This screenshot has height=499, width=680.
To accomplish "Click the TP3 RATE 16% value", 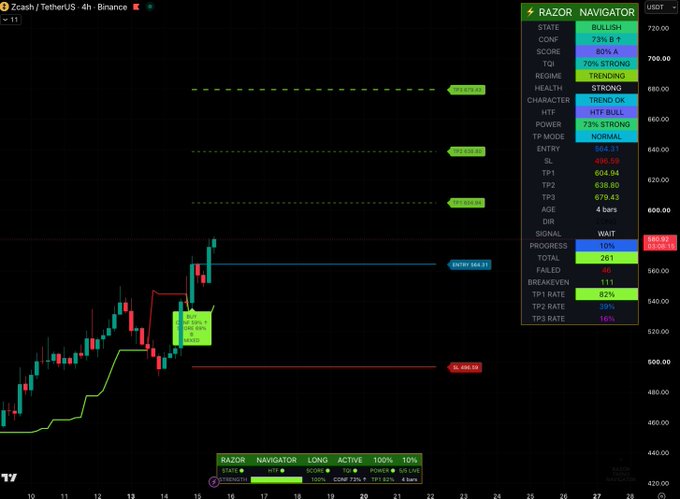I will 606,319.
